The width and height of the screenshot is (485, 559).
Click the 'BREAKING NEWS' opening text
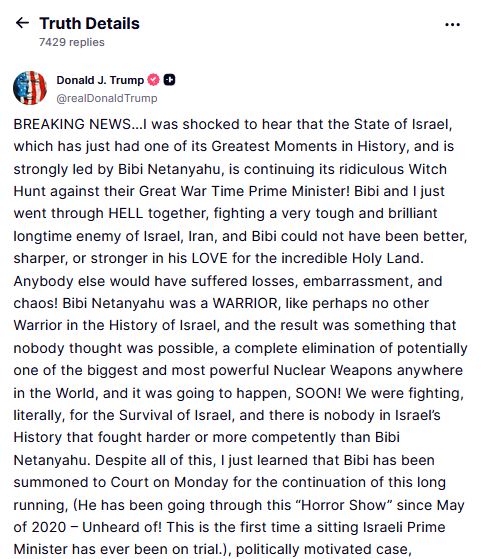click(x=72, y=124)
